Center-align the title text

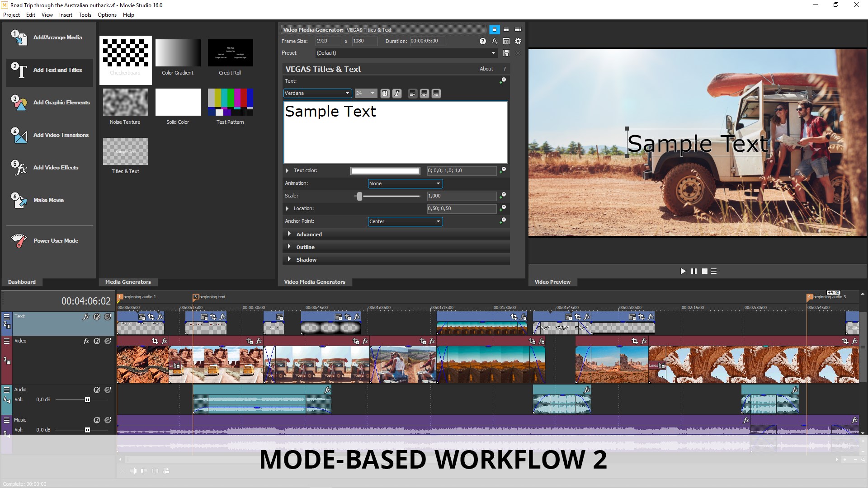click(x=424, y=94)
